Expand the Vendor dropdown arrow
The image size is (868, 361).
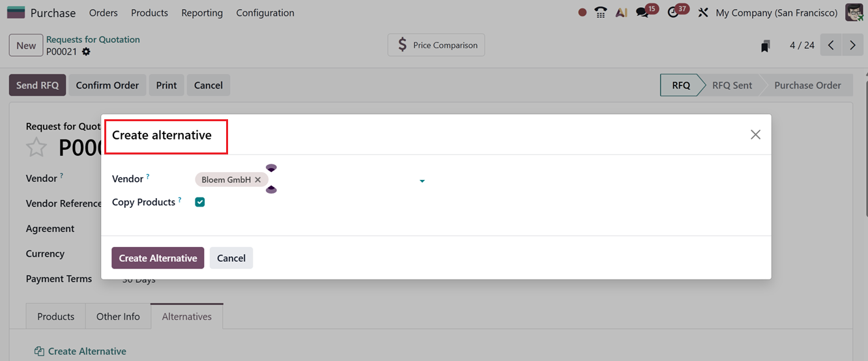[422, 180]
